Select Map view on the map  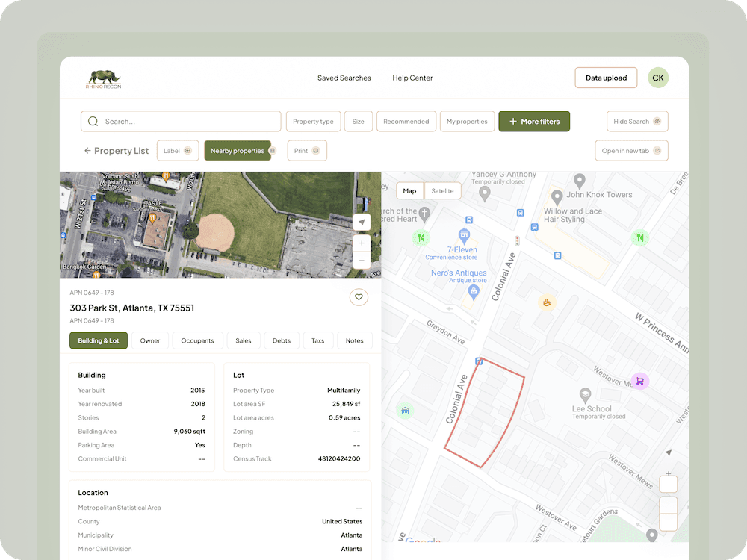(409, 191)
